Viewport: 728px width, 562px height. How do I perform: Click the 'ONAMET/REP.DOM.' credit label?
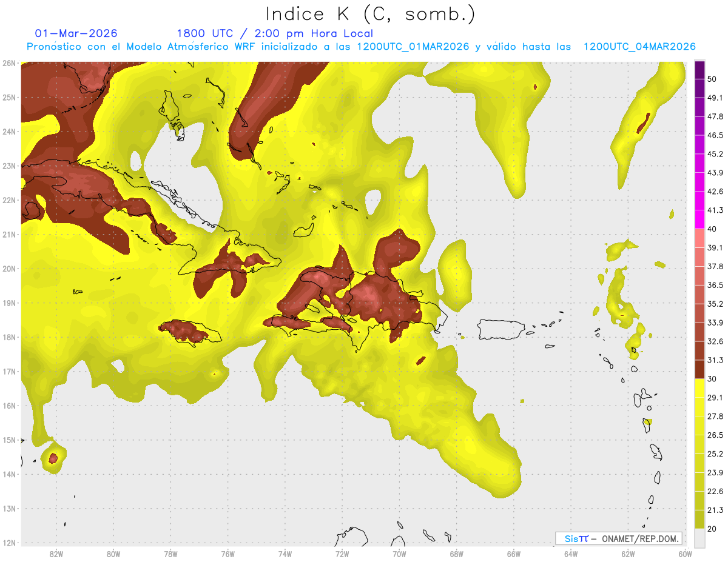pos(639,538)
